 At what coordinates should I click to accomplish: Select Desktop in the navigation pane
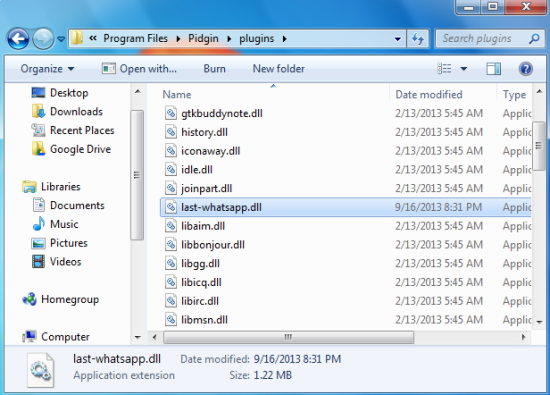(60, 93)
